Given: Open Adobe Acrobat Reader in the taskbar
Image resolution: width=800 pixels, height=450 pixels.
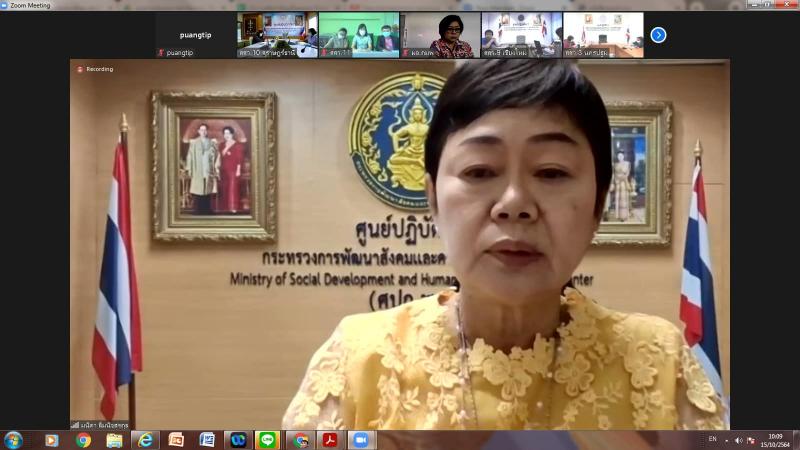Looking at the screenshot, I should click(x=330, y=440).
